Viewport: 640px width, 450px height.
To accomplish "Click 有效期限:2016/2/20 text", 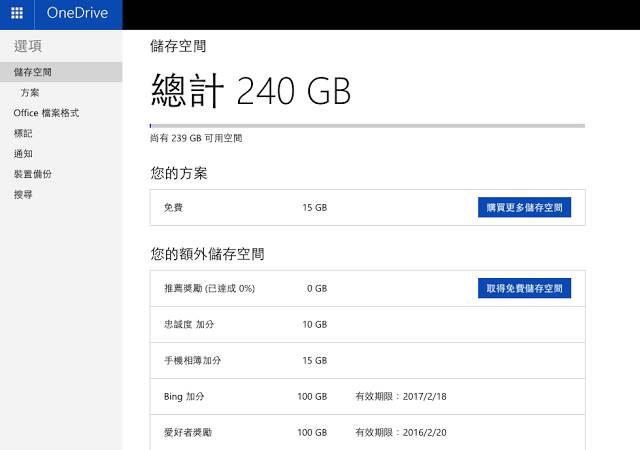I will [401, 432].
